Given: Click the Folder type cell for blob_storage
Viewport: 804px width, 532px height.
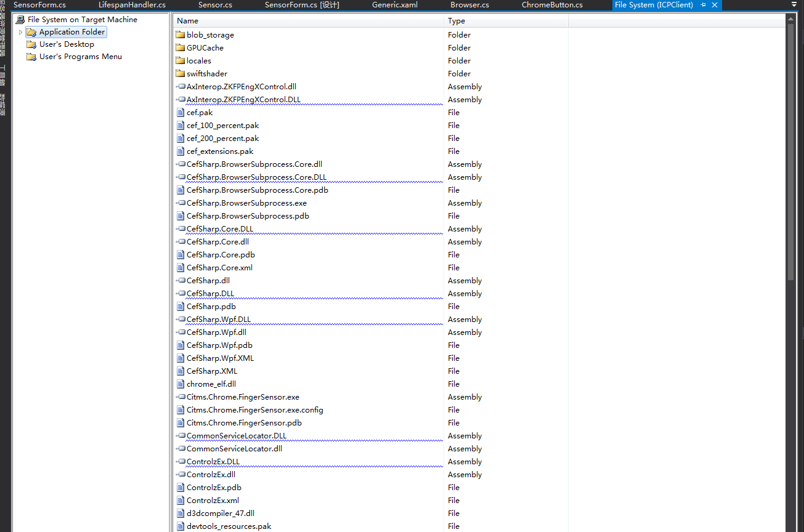Looking at the screenshot, I should (x=459, y=34).
